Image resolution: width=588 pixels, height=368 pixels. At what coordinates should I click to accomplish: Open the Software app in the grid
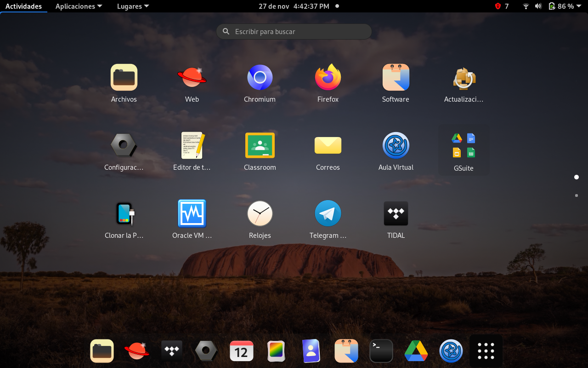tap(396, 77)
